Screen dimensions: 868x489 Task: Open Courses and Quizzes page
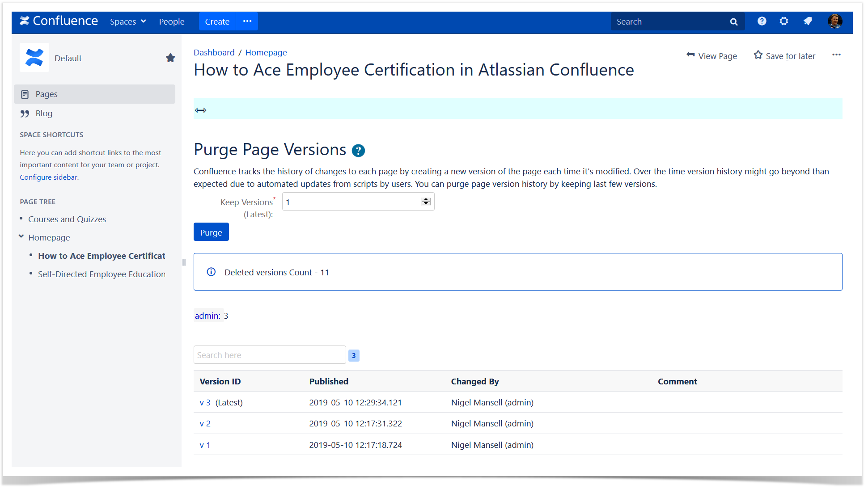pyautogui.click(x=67, y=219)
